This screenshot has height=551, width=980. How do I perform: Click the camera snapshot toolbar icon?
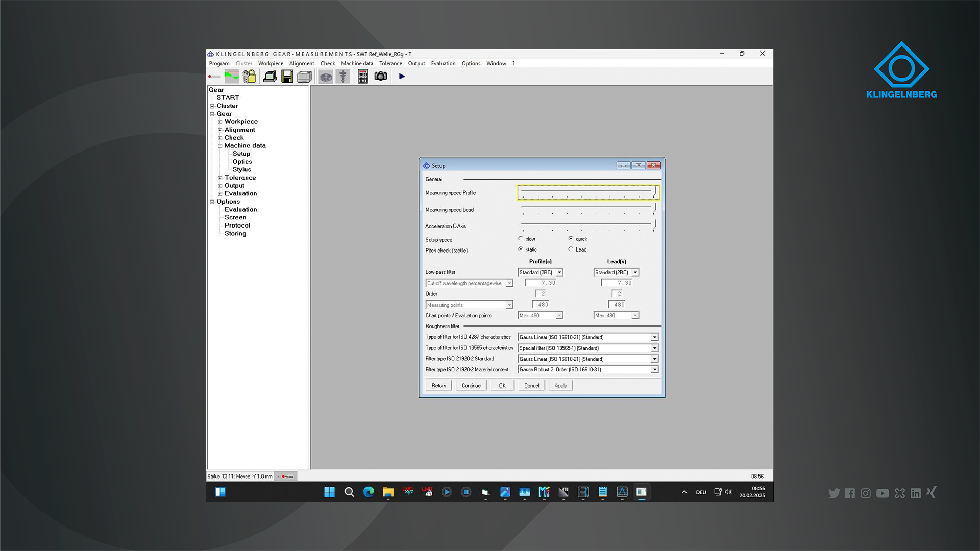tap(381, 77)
